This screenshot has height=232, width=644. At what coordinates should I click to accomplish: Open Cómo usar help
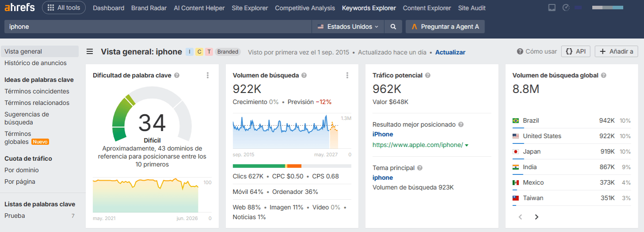(537, 51)
